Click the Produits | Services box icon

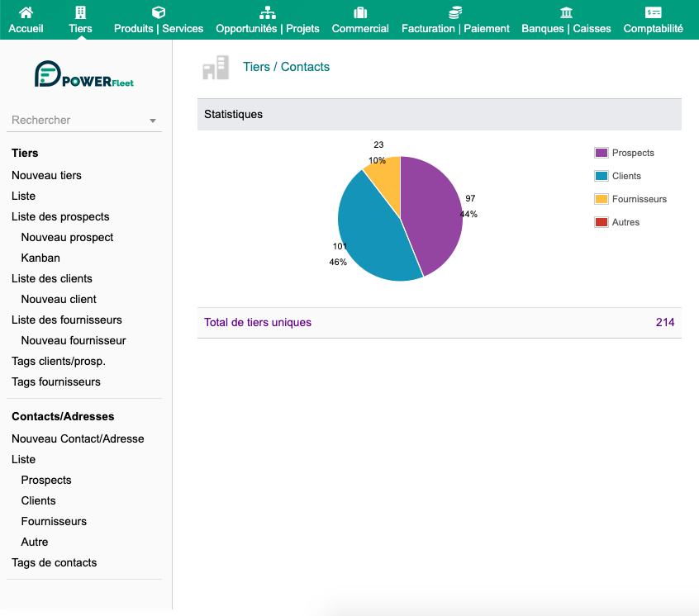(159, 12)
